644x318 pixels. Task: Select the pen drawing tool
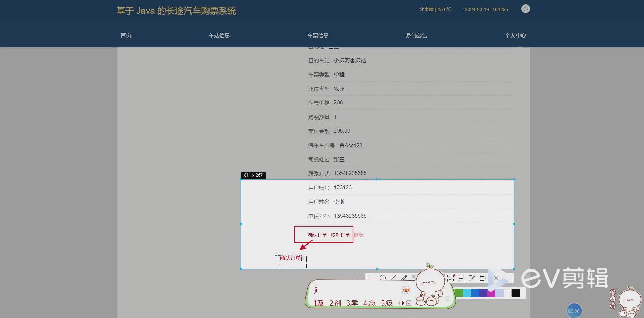coord(404,278)
